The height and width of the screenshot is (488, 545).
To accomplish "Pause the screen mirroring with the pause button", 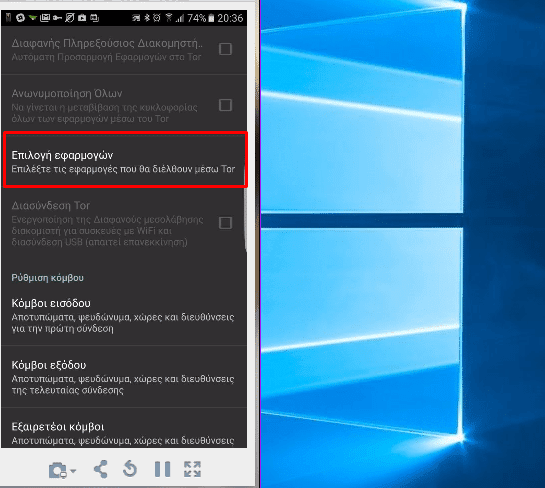I will tap(162, 469).
